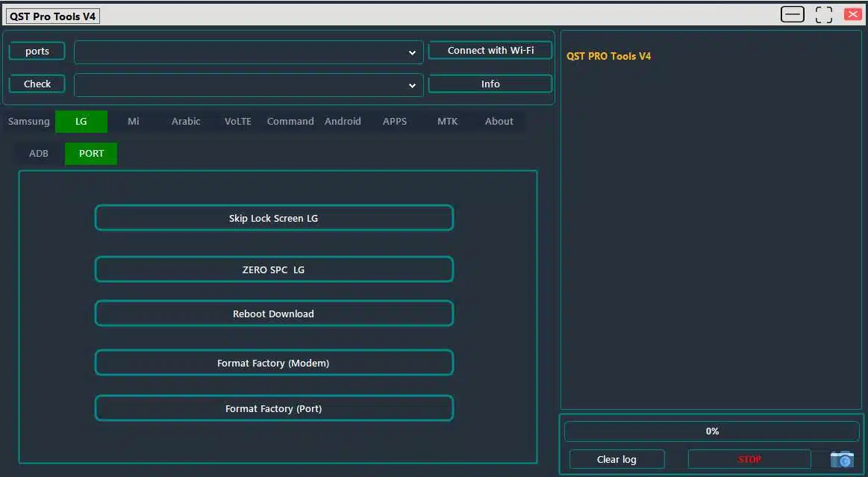868x477 pixels.
Task: Switch to the Mi tab
Action: [134, 121]
